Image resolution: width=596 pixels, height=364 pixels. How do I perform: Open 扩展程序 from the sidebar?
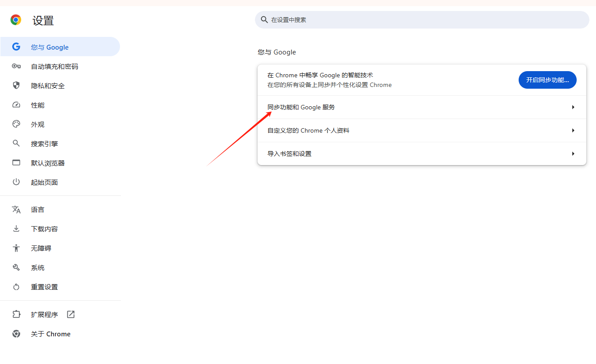click(x=60, y=314)
